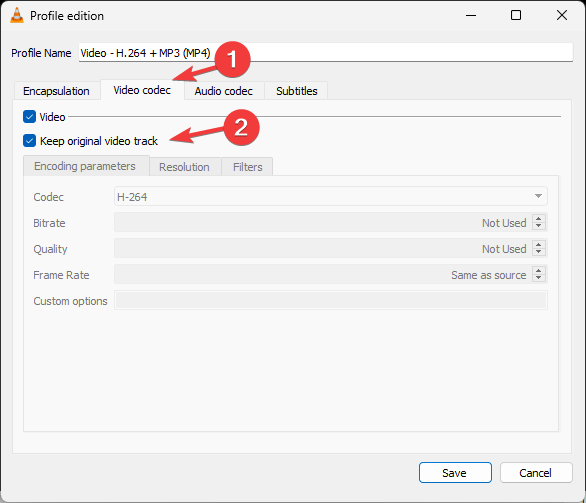Switch to the Resolution sub-tab
This screenshot has width=586, height=503.
click(x=184, y=167)
